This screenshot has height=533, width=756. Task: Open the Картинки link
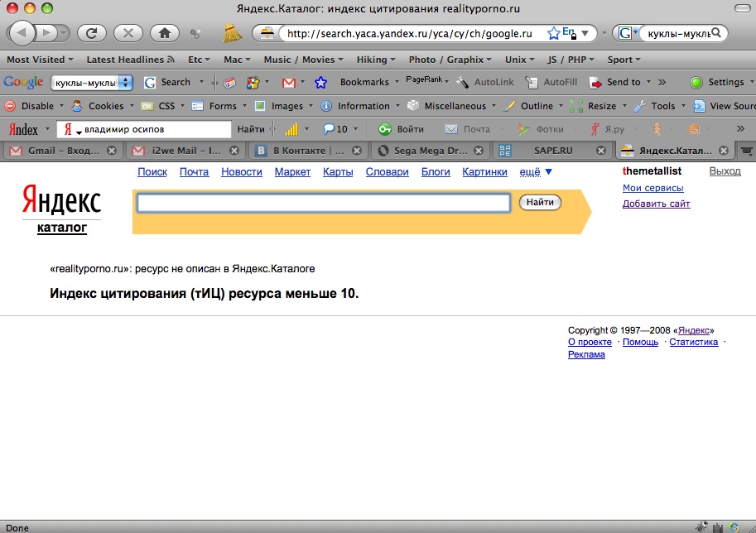(x=484, y=172)
